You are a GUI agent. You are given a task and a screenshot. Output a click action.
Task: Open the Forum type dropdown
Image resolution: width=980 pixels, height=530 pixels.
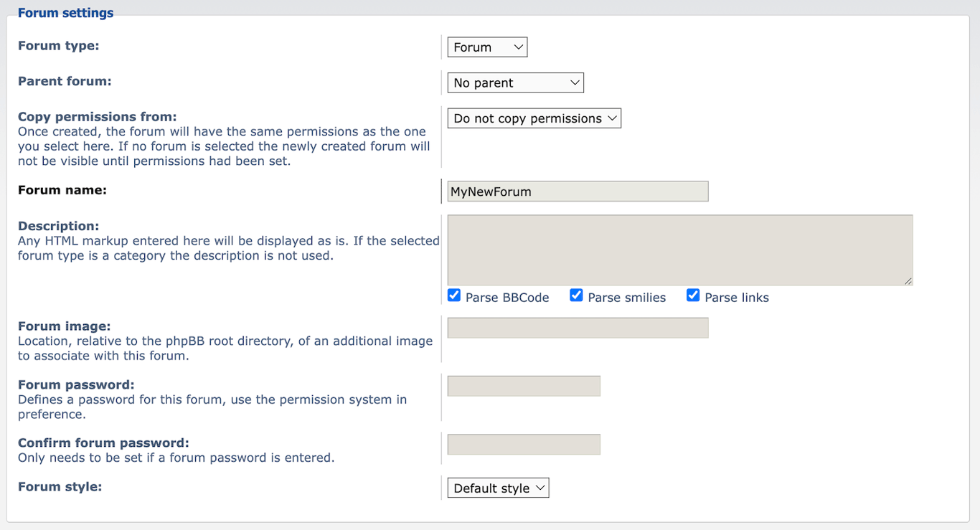tap(487, 47)
